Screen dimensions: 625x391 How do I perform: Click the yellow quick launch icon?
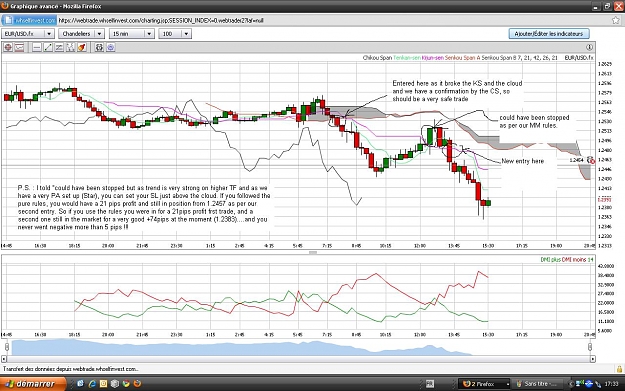tap(103, 383)
